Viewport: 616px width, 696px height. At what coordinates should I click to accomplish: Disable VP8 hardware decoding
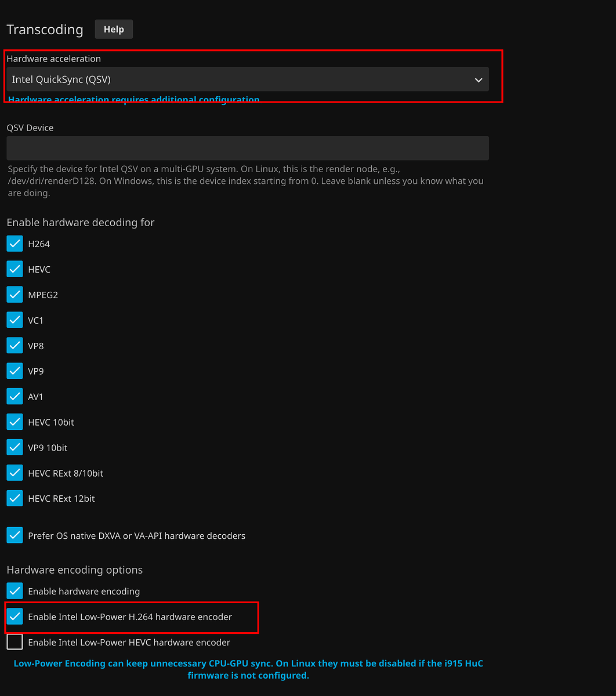click(x=15, y=346)
